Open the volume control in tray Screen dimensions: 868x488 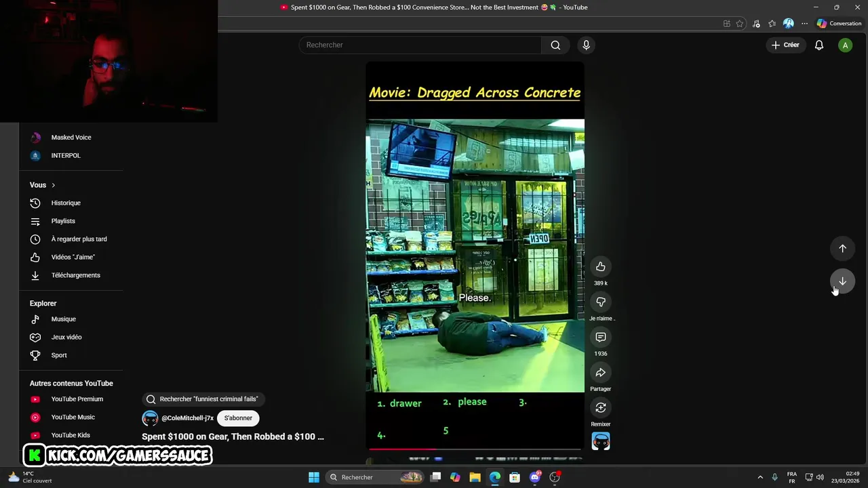[820, 477]
